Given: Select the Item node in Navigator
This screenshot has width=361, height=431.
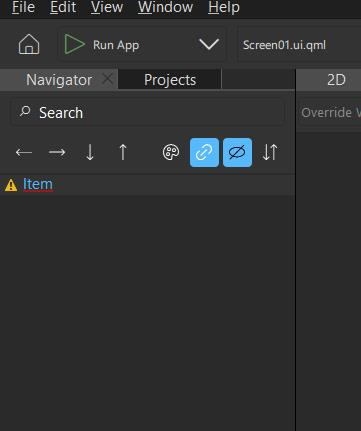Looking at the screenshot, I should pyautogui.click(x=38, y=184).
